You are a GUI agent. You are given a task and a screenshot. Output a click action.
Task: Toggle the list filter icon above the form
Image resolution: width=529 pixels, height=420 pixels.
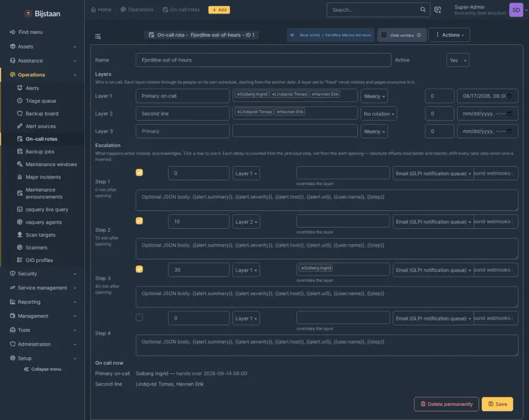(x=98, y=36)
